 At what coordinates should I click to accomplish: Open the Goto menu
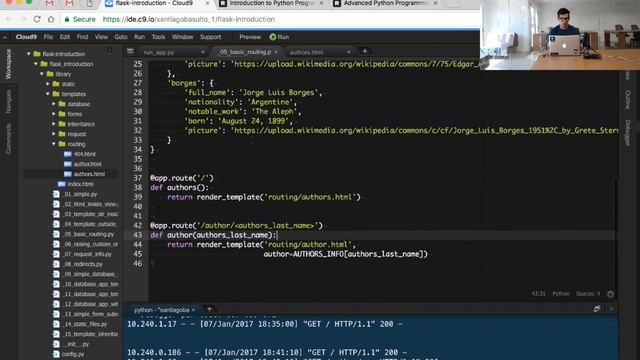(121, 37)
